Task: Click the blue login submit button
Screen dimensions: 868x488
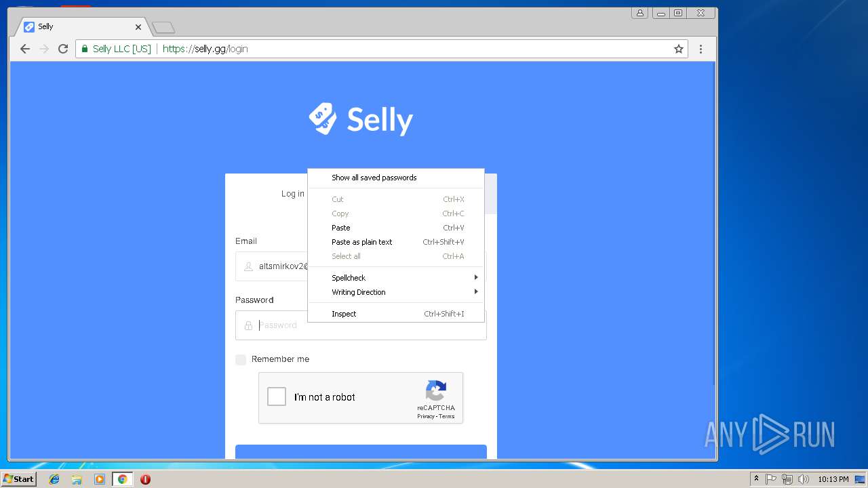Action: pyautogui.click(x=361, y=452)
